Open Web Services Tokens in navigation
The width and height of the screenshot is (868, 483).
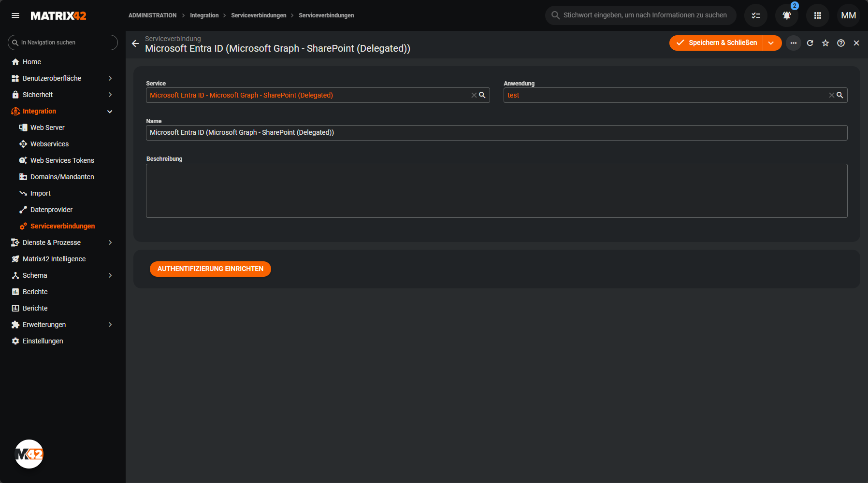tap(62, 160)
